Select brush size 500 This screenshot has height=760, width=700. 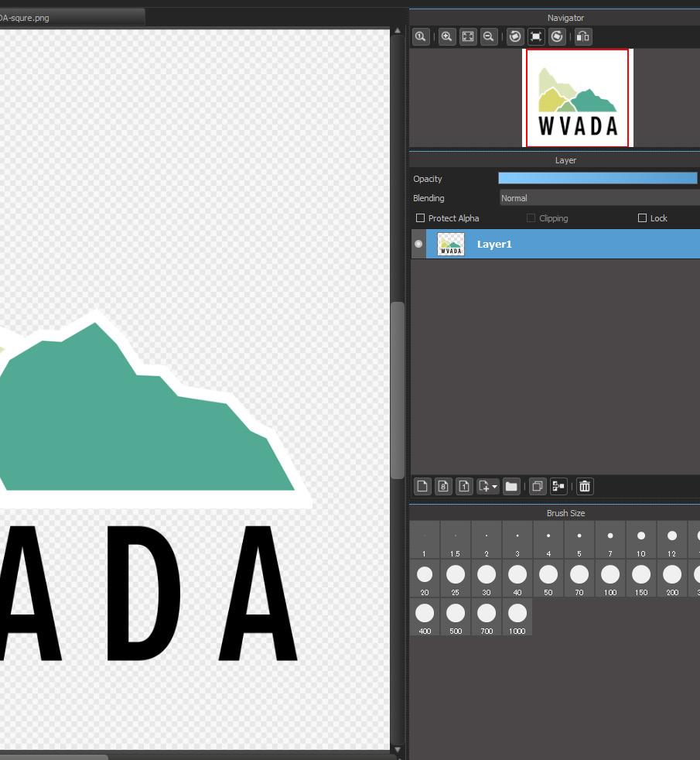pyautogui.click(x=456, y=618)
